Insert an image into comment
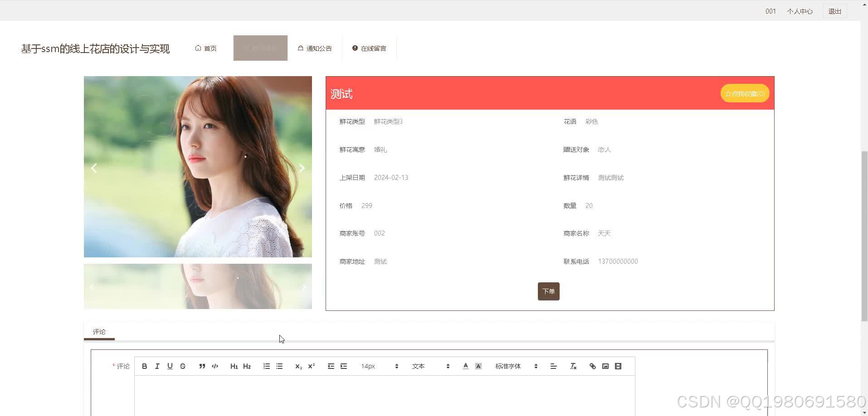Image resolution: width=868 pixels, height=416 pixels. tap(605, 366)
